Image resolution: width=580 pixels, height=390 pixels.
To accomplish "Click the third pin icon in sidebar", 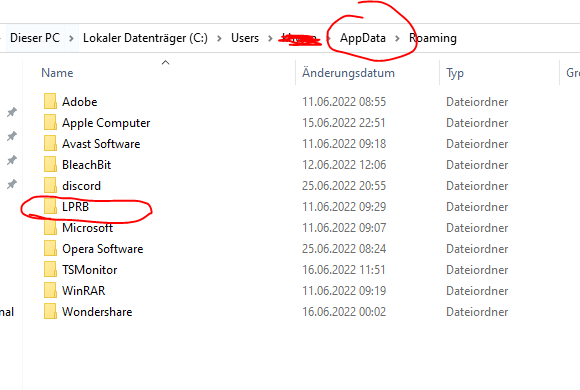I will (x=12, y=160).
